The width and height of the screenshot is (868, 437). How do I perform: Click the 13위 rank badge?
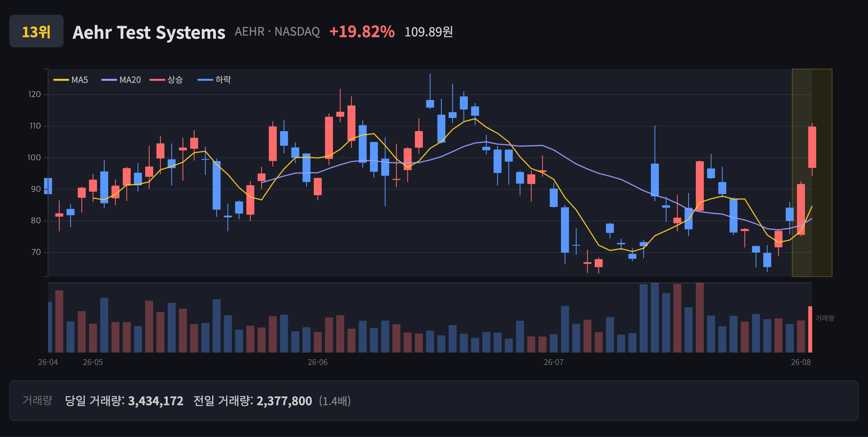36,31
